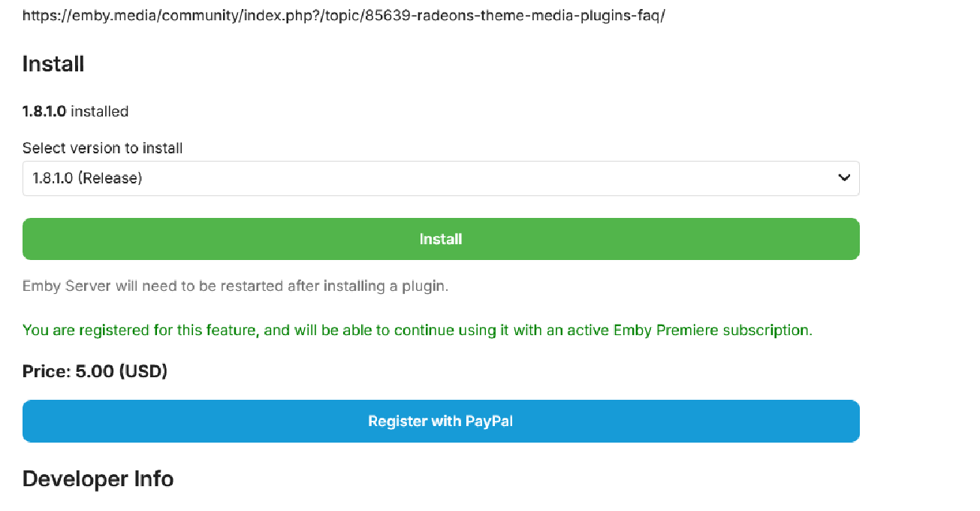Screen dimensions: 980x511
Task: Click the 'Developer Info' heading
Action: click(x=98, y=479)
